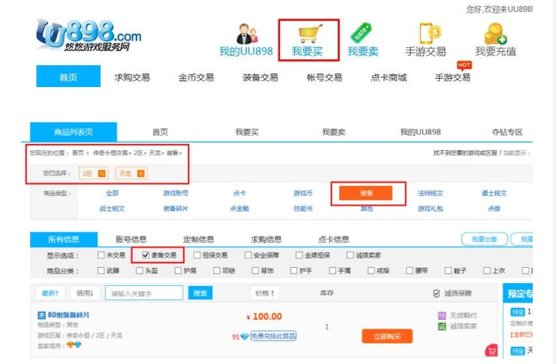This screenshot has width=556, height=364.
Task: Tick the 上衣 category checkbox
Action: pos(487,271)
